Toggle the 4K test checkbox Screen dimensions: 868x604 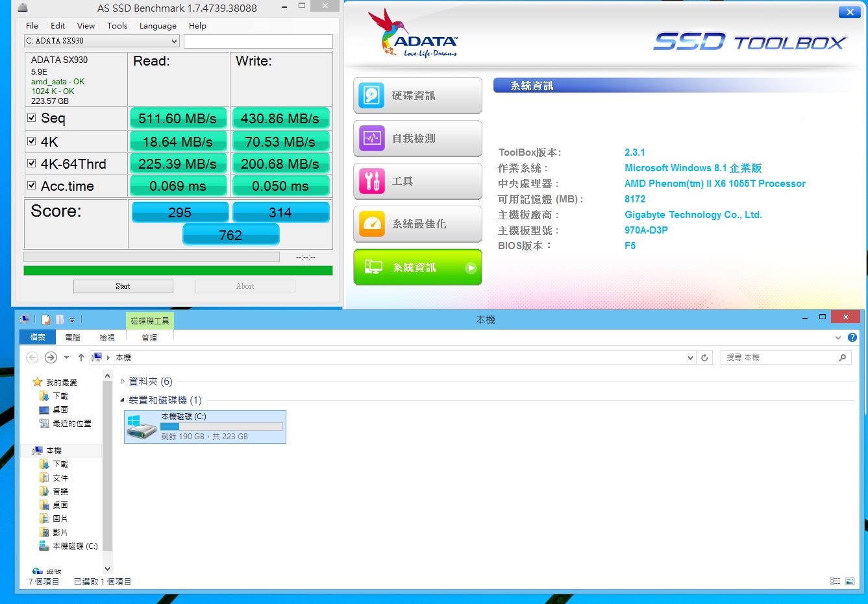pyautogui.click(x=32, y=141)
